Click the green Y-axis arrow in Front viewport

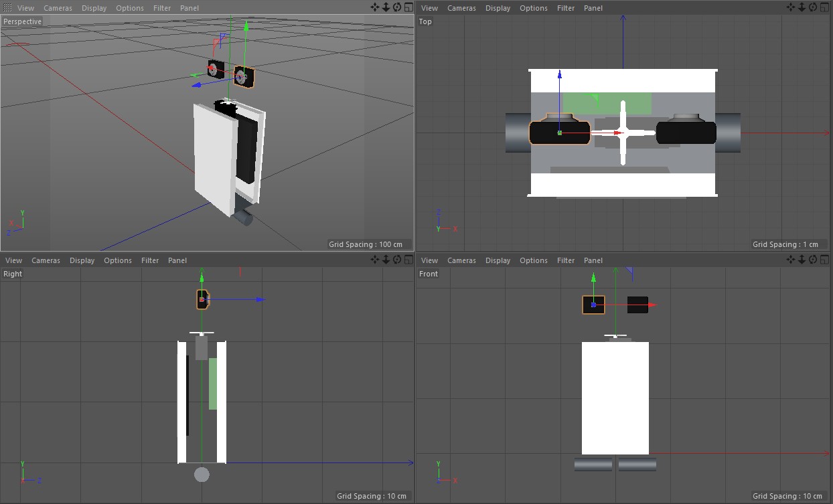(x=593, y=278)
